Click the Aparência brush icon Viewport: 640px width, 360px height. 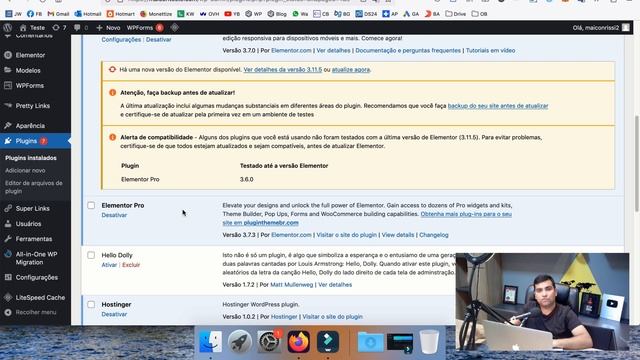click(x=8, y=126)
